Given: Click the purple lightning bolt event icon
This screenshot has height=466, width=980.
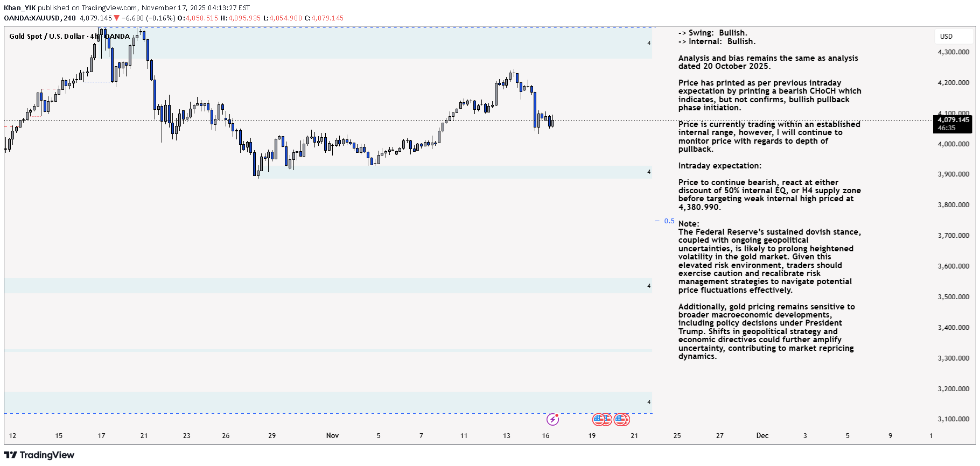Looking at the screenshot, I should click(x=552, y=419).
